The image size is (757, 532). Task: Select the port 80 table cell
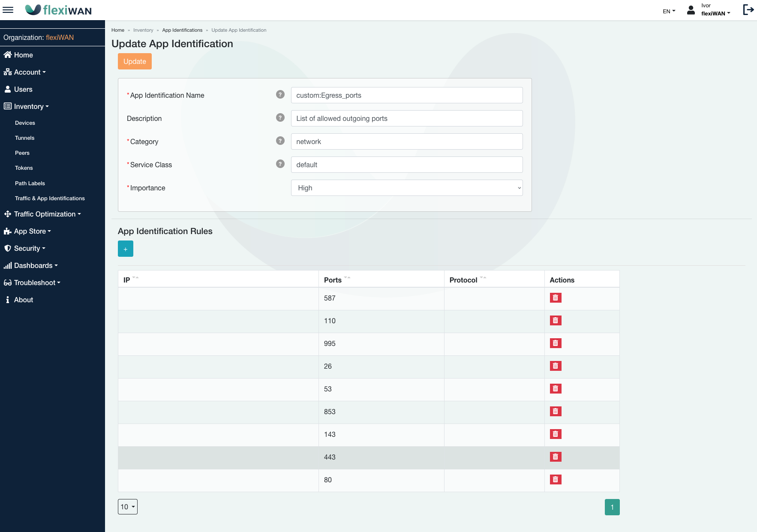pos(381,480)
